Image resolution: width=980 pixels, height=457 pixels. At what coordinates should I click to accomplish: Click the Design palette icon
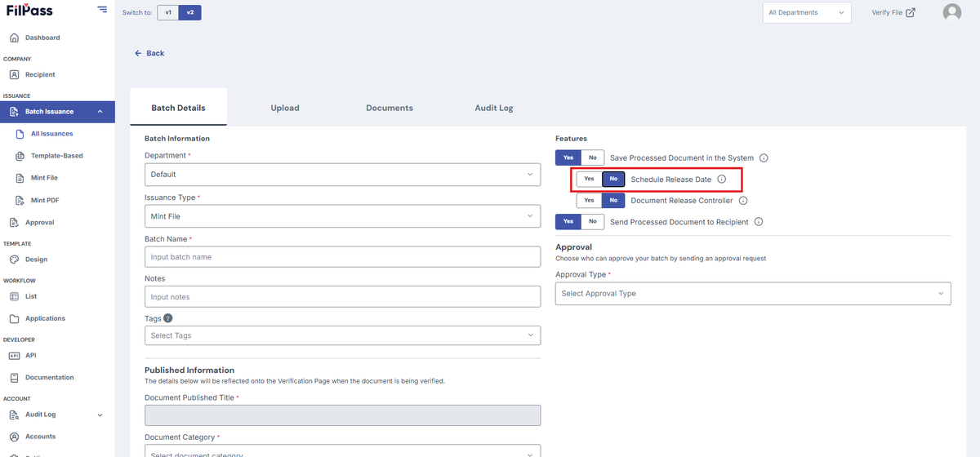click(14, 260)
